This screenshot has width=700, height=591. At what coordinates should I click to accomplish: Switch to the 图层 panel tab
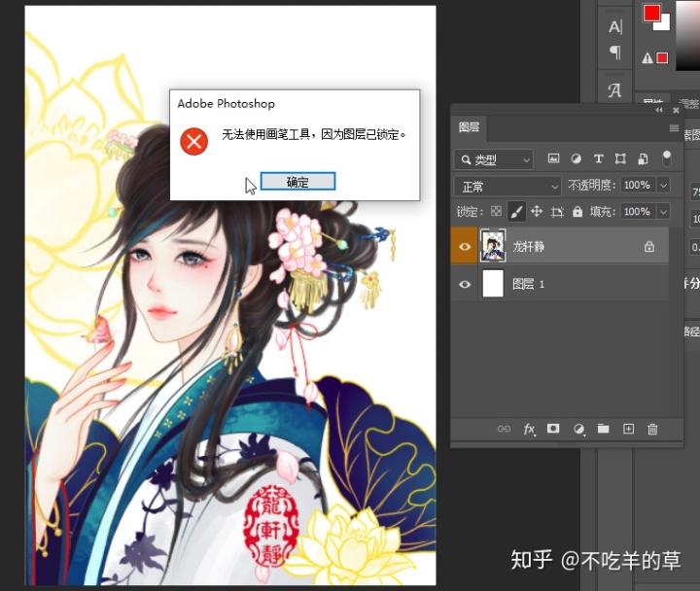coord(469,127)
